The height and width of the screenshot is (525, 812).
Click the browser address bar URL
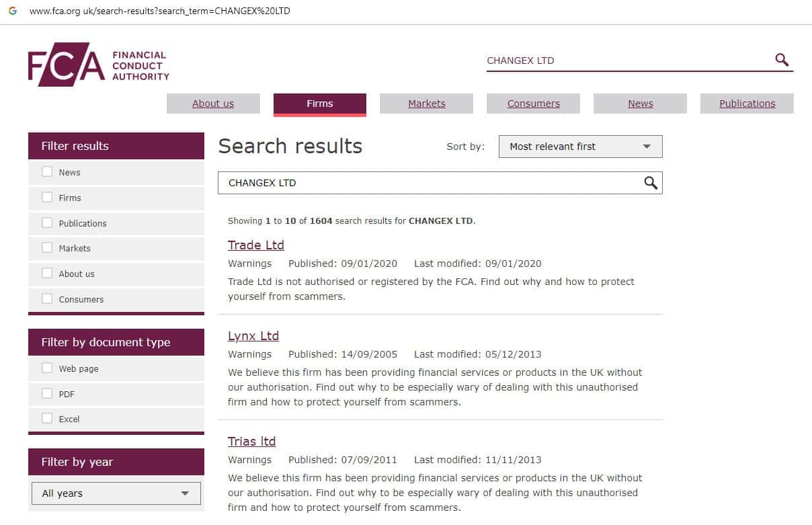click(160, 11)
